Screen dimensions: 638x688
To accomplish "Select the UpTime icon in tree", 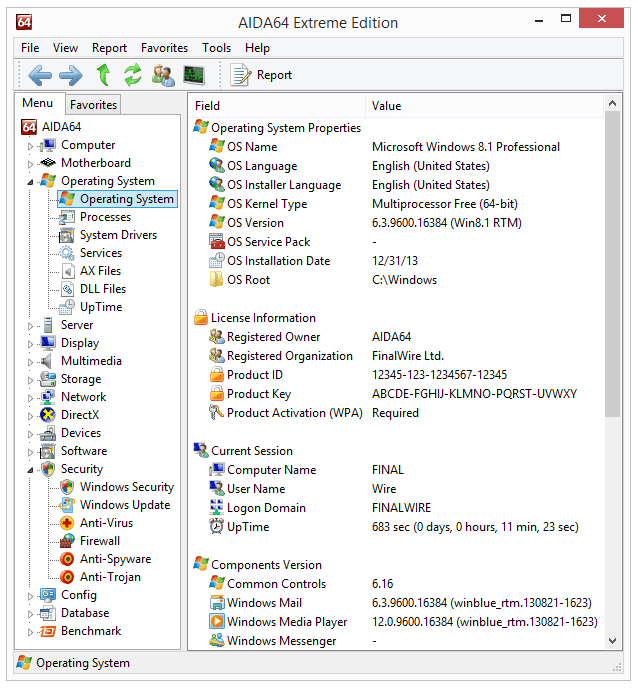I will click(x=67, y=307).
